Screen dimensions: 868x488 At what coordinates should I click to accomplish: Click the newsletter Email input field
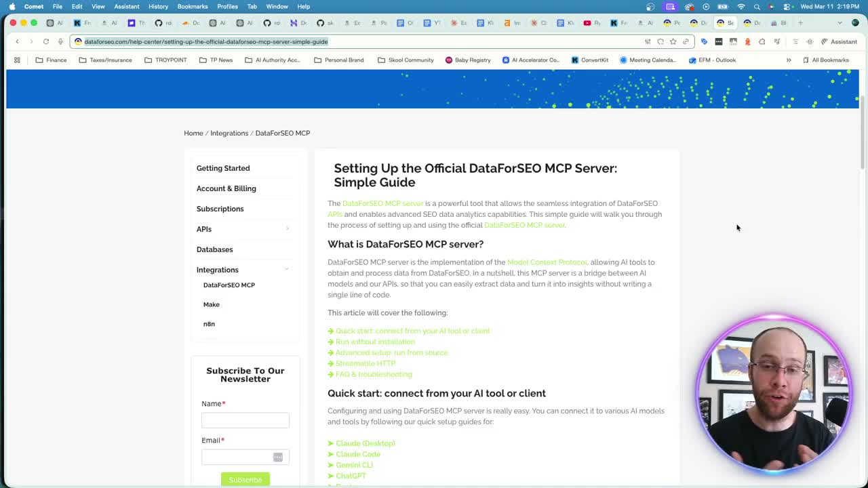coord(245,457)
